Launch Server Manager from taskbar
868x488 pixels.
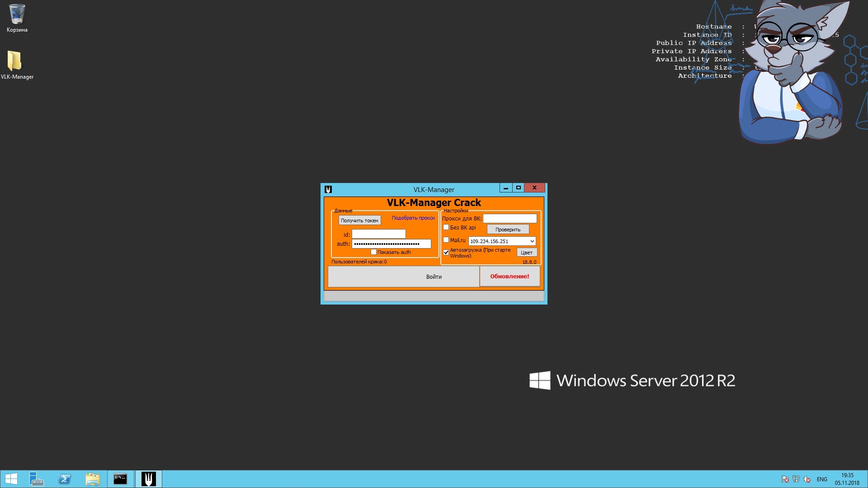pyautogui.click(x=36, y=479)
